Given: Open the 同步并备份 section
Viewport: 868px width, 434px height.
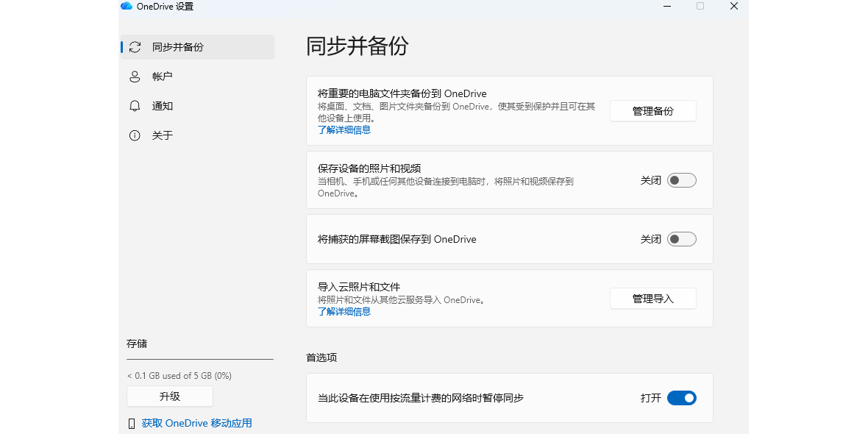Looking at the screenshot, I should [x=198, y=47].
